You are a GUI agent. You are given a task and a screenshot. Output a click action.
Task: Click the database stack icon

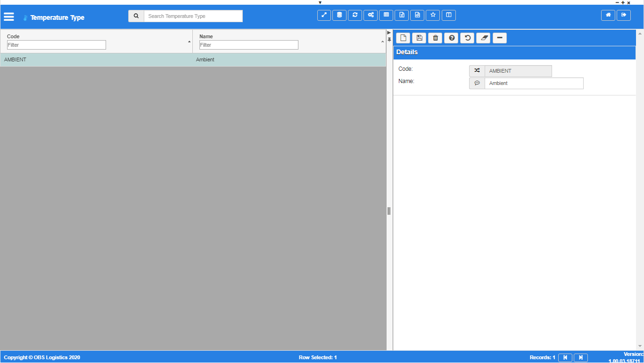339,15
